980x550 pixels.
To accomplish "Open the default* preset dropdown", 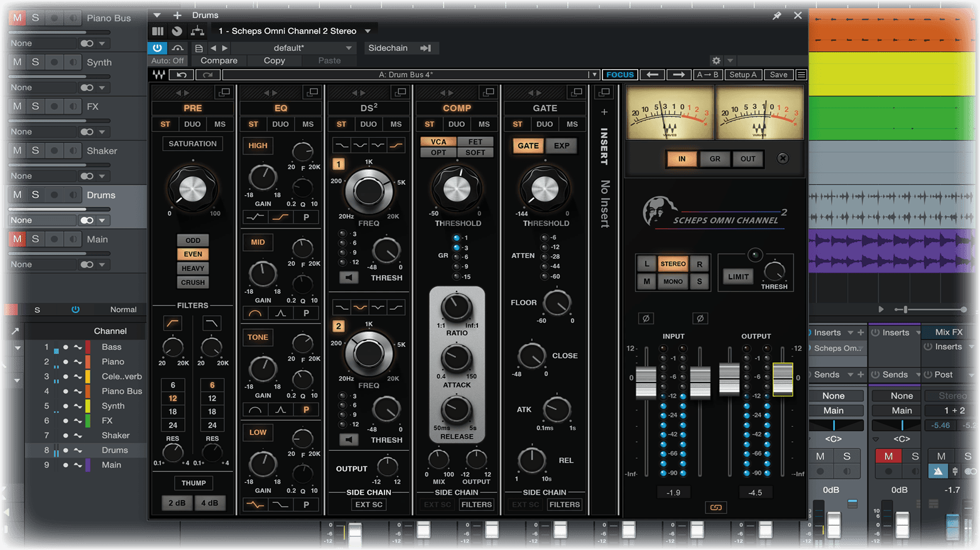I will tap(349, 48).
